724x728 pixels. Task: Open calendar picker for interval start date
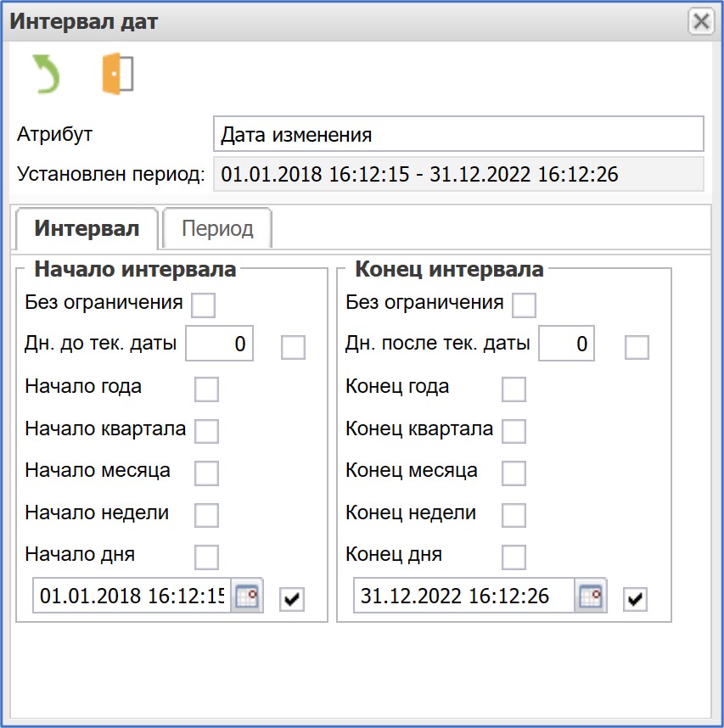tap(248, 597)
